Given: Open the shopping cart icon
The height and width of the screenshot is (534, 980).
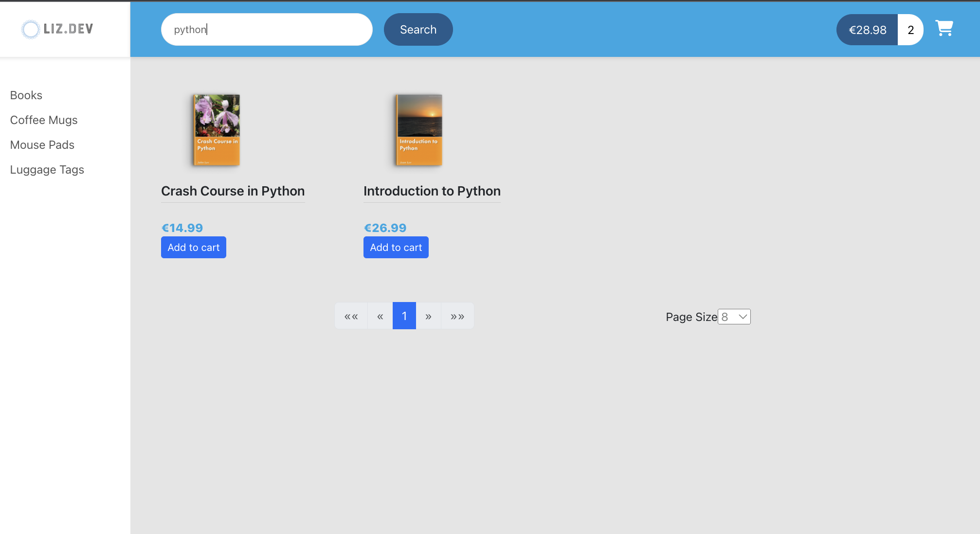Looking at the screenshot, I should pos(944,28).
